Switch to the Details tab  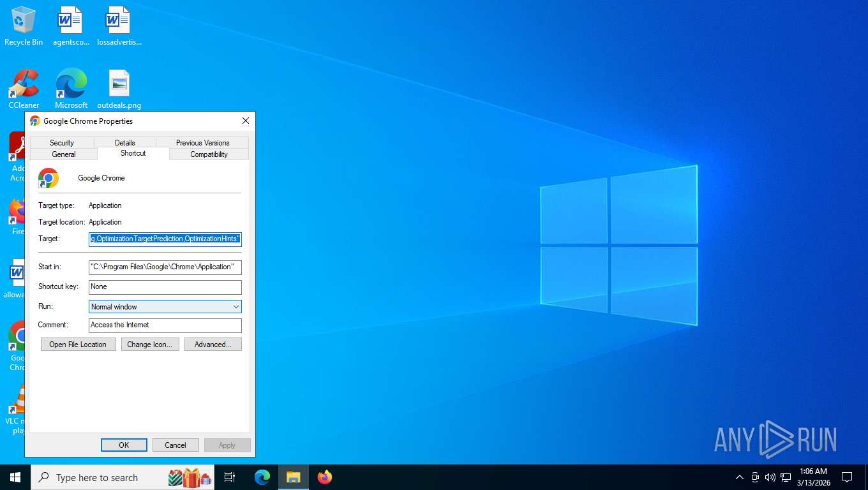coord(125,143)
